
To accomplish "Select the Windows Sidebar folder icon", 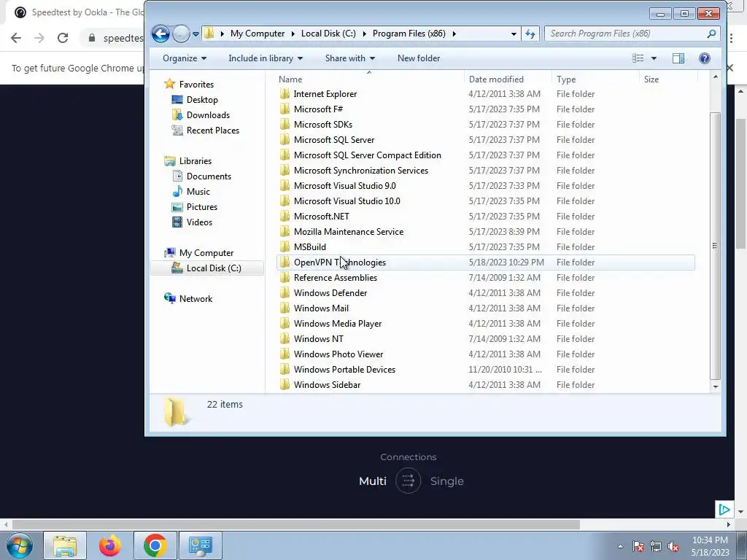I will pos(285,385).
